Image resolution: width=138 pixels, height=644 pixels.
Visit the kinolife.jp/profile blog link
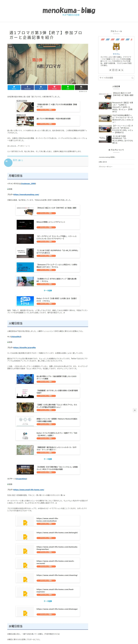pyautogui.click(x=25, y=348)
